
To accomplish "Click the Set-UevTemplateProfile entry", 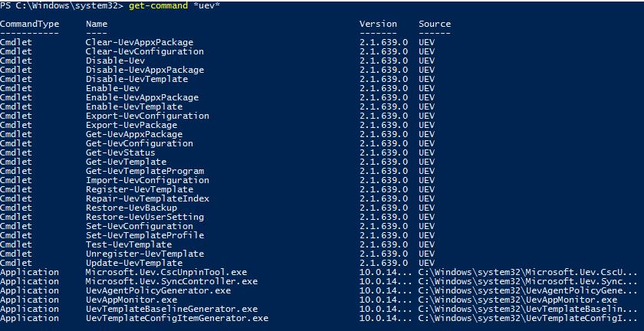I will (x=145, y=235).
